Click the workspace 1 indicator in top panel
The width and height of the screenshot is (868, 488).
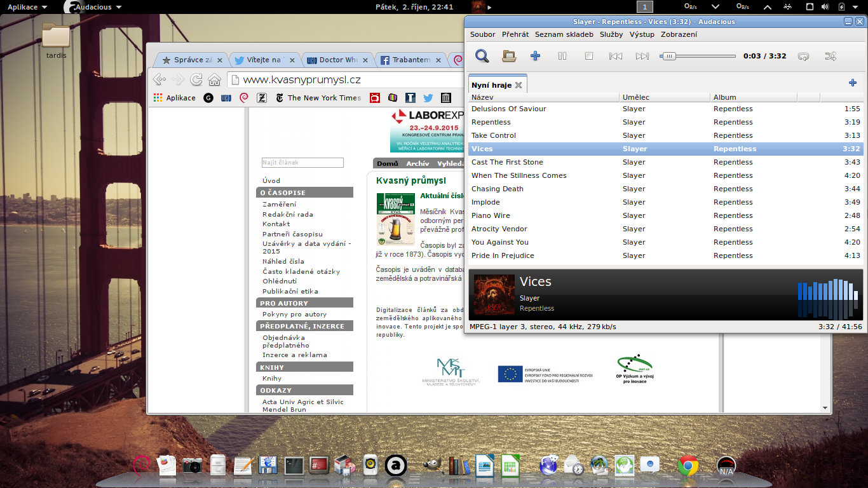pyautogui.click(x=645, y=7)
